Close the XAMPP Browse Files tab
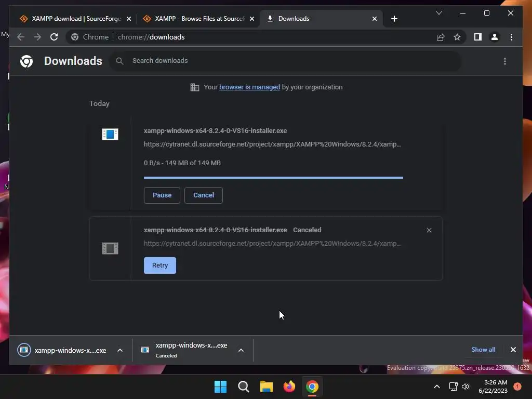 tap(252, 19)
